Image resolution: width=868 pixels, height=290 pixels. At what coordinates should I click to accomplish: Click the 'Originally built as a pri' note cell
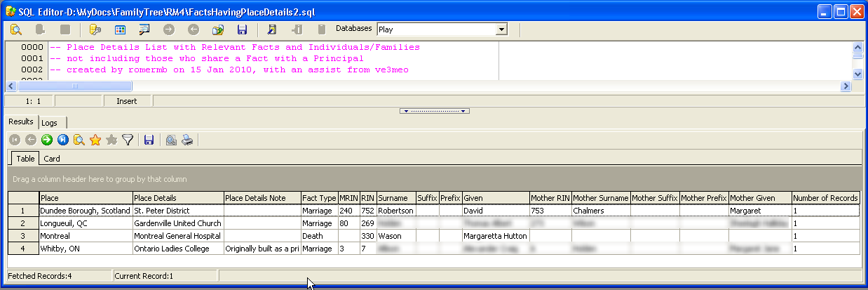[262, 249]
